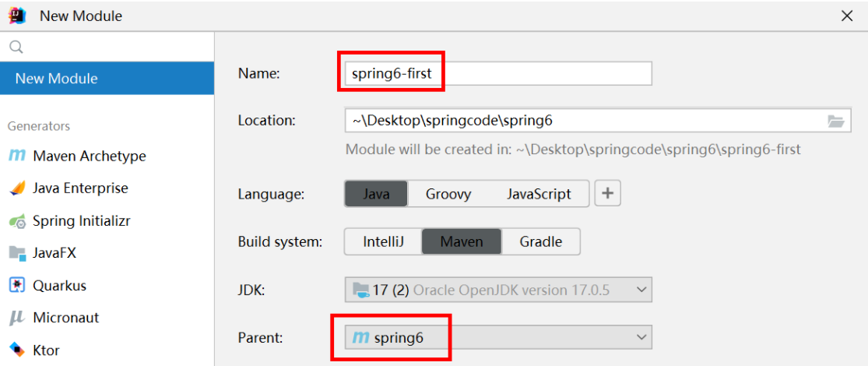
Task: Click the Quarkus generator icon
Action: coord(17,285)
